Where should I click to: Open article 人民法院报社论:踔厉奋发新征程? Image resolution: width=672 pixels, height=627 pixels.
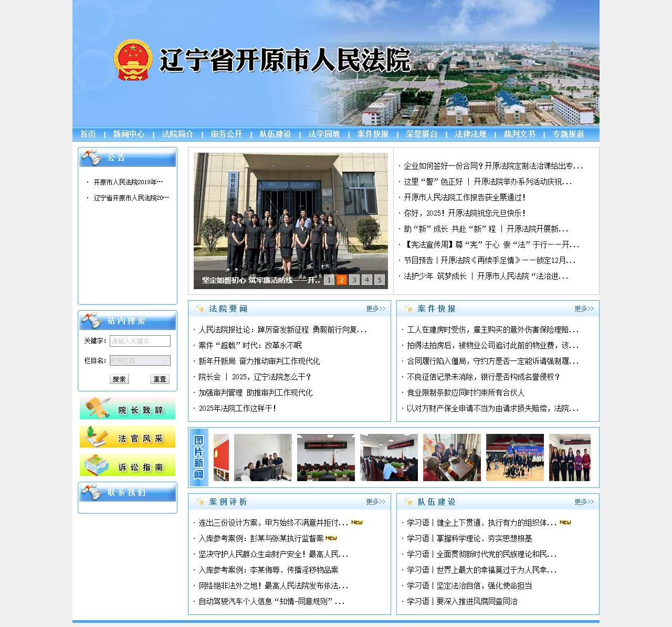point(282,330)
